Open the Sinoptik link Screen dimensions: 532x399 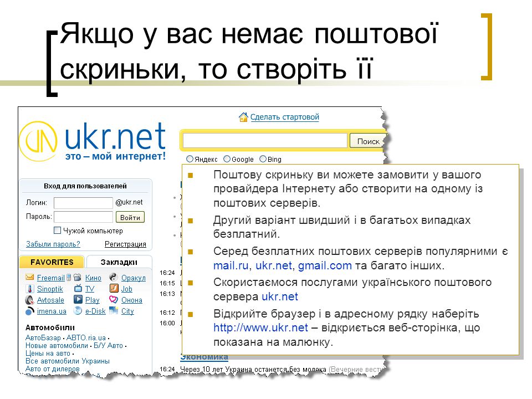click(x=50, y=289)
